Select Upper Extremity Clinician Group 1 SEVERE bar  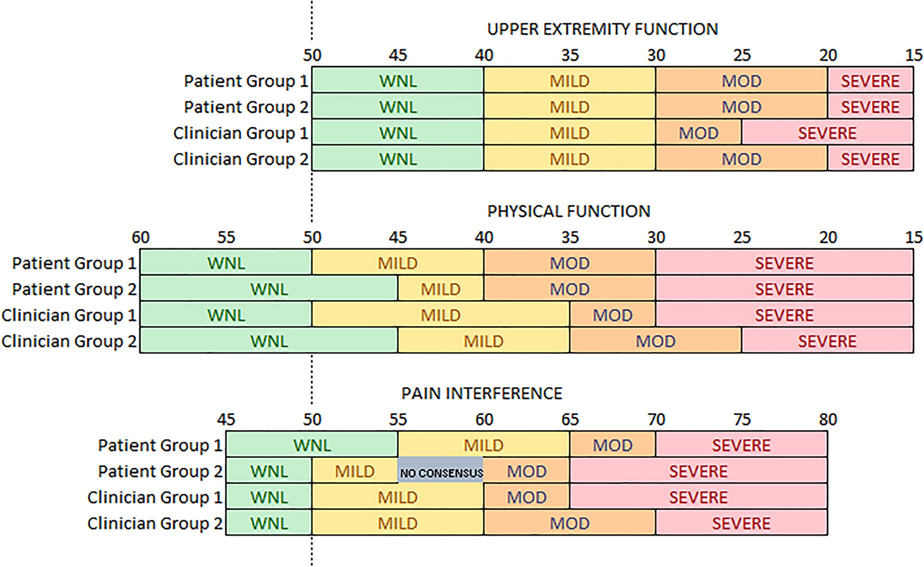click(827, 133)
